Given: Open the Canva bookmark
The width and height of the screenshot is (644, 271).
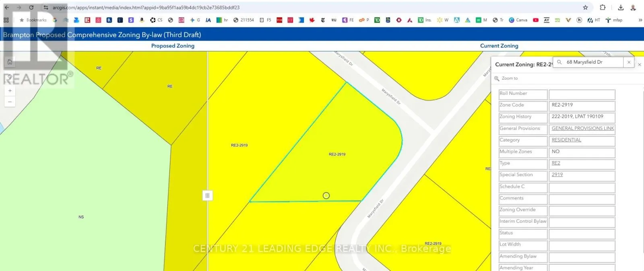Looking at the screenshot, I should coord(518,20).
